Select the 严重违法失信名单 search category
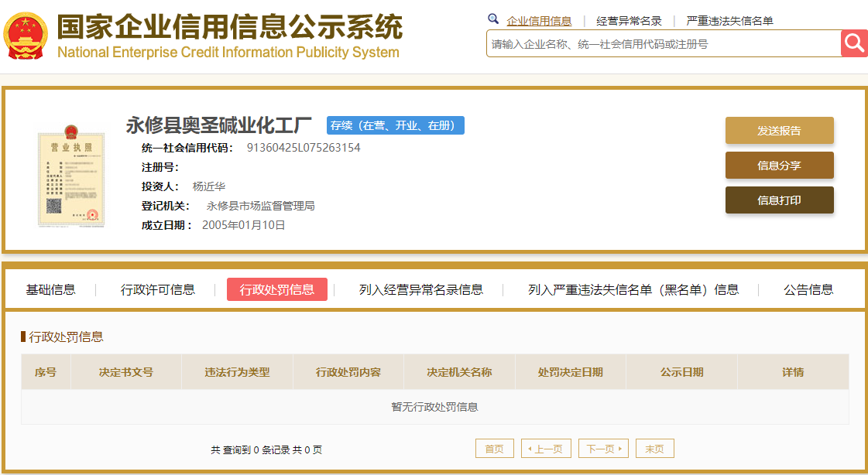The width and height of the screenshot is (868, 475). point(729,21)
